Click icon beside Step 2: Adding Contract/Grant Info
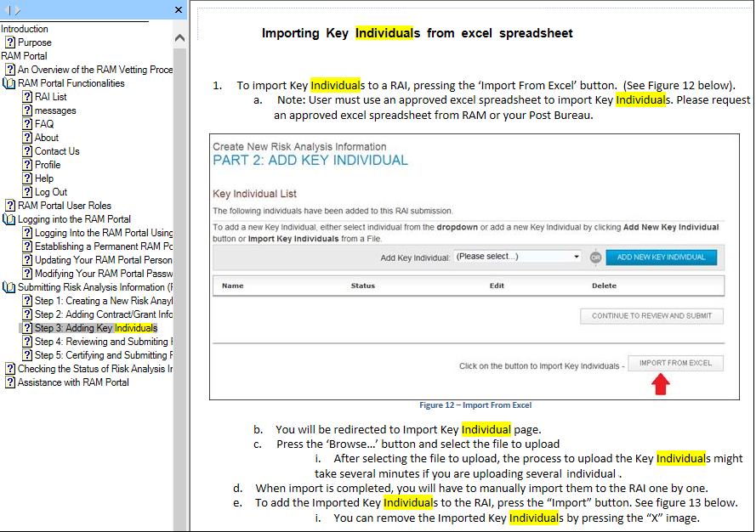 (x=27, y=314)
